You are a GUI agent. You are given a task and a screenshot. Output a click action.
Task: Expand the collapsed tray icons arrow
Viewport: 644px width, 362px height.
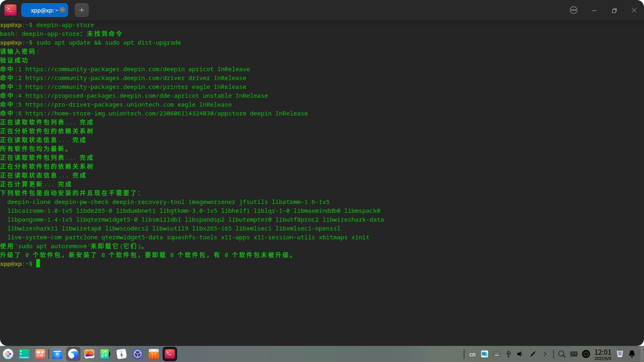pos(545,354)
